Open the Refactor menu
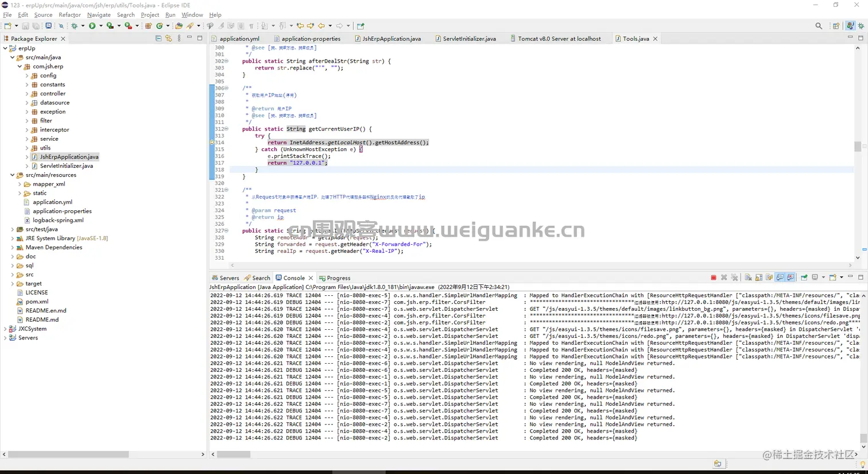868x474 pixels. pos(69,14)
